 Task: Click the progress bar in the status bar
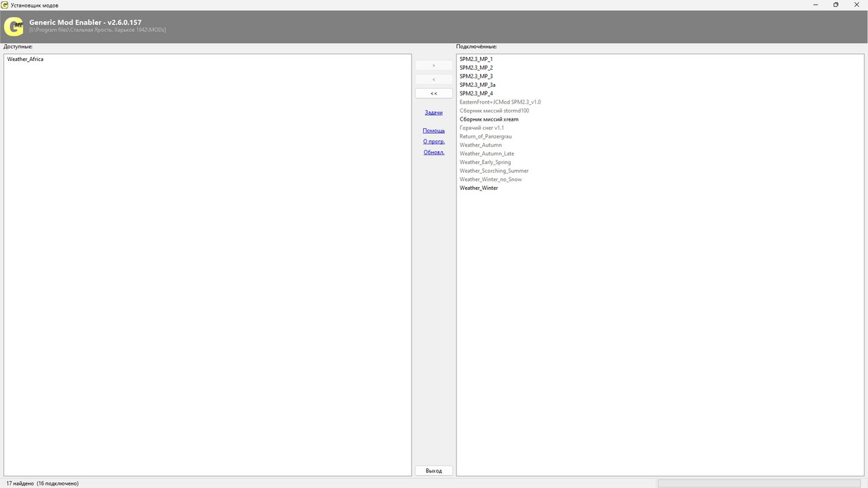[x=759, y=483]
